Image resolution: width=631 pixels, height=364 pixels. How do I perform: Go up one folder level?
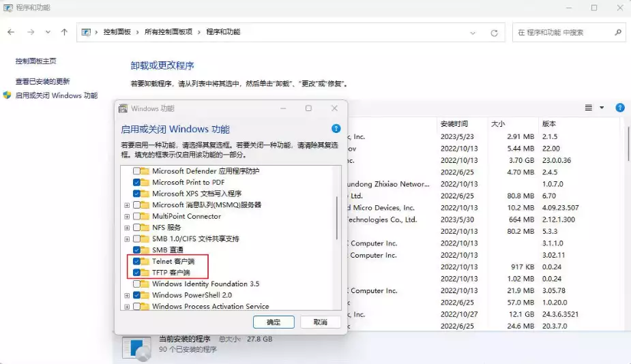point(64,32)
